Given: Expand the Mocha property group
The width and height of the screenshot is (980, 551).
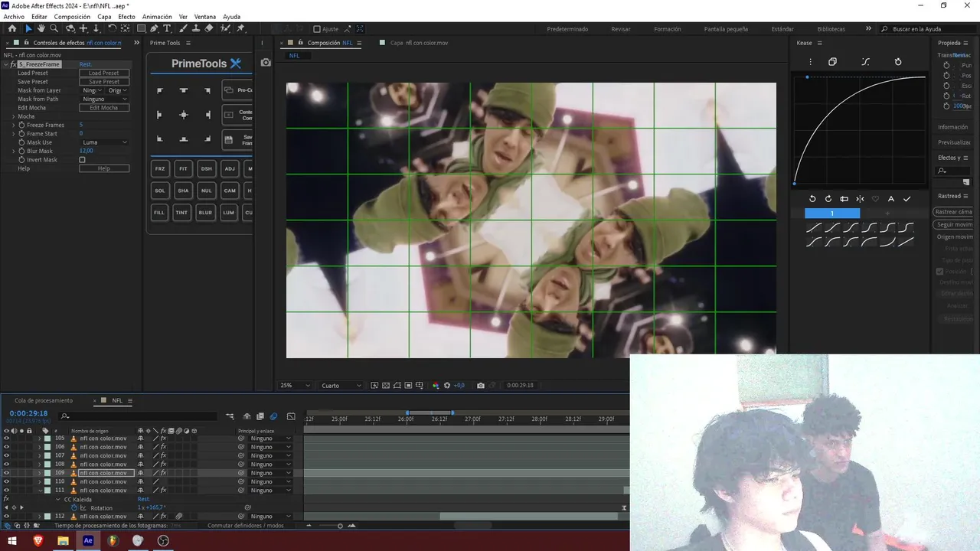Looking at the screenshot, I should (13, 116).
